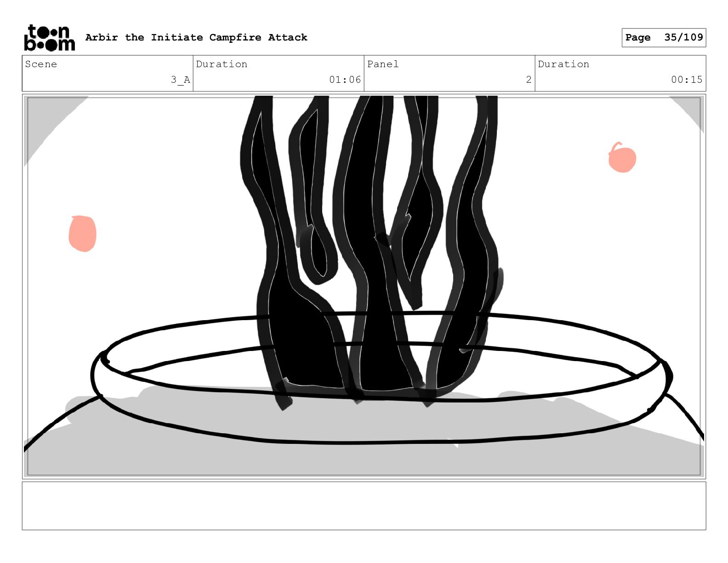Click the 'Scene' header label
The image size is (728, 563).
click(x=41, y=64)
